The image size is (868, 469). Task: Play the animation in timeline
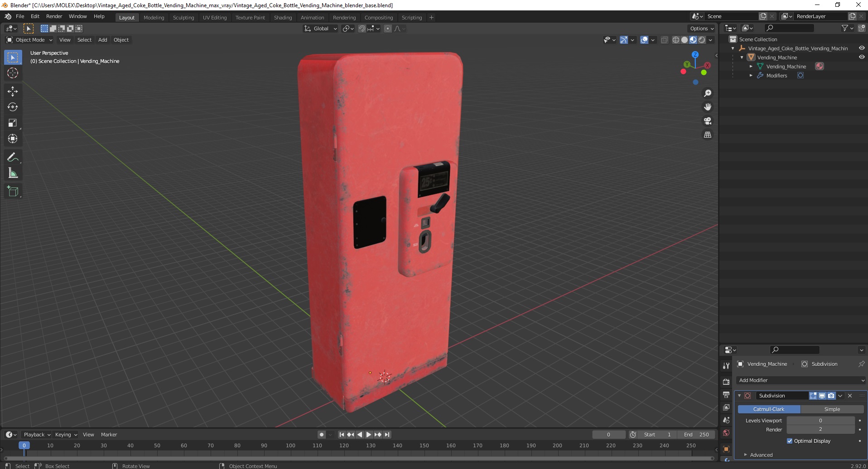coord(368,435)
